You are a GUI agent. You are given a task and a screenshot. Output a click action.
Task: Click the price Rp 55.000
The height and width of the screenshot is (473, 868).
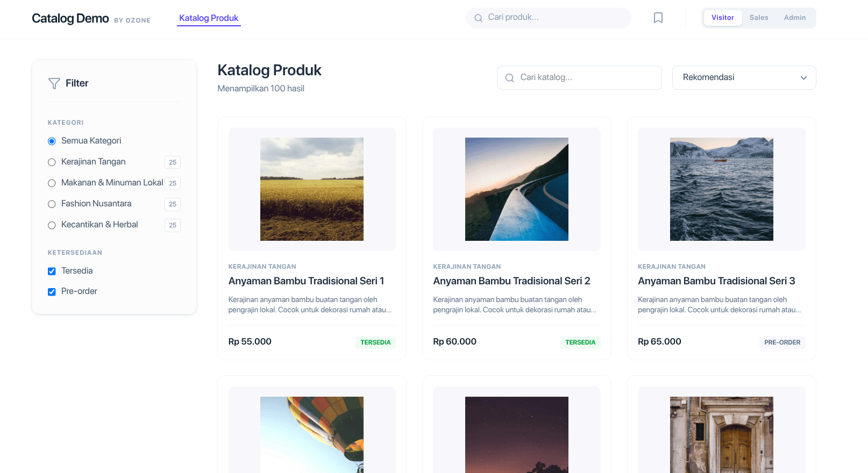(x=250, y=342)
